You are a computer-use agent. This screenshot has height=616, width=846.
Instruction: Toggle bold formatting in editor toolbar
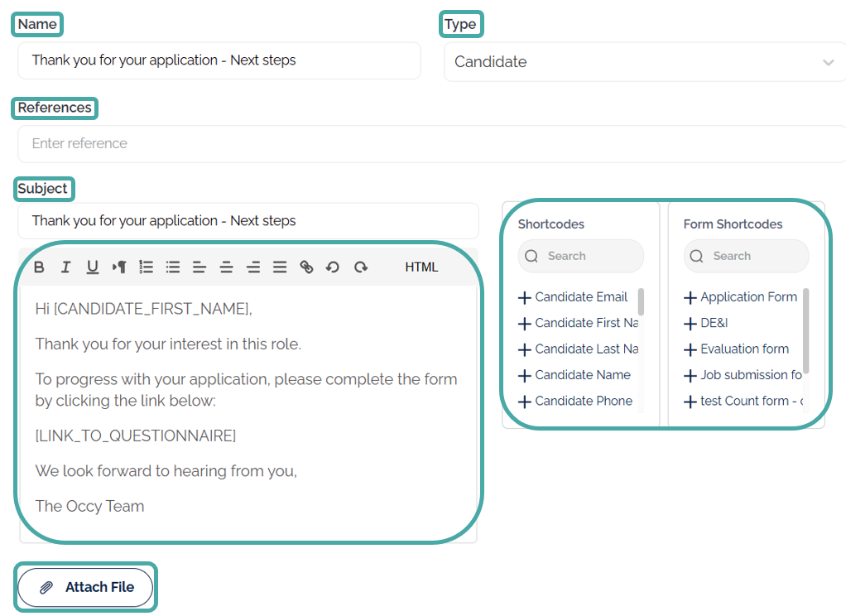pos(40,267)
